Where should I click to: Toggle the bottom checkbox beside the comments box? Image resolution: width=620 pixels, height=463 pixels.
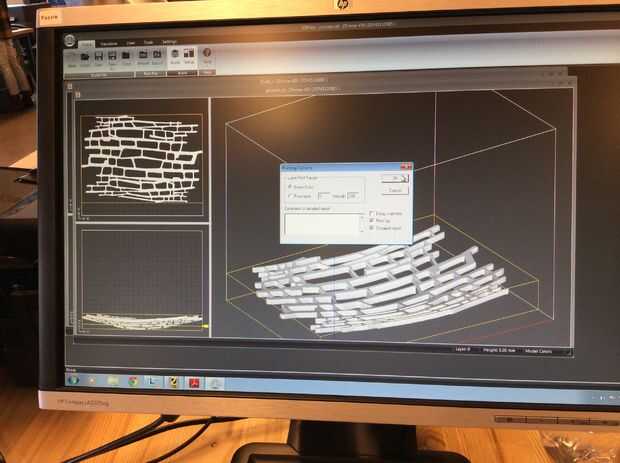[x=372, y=228]
